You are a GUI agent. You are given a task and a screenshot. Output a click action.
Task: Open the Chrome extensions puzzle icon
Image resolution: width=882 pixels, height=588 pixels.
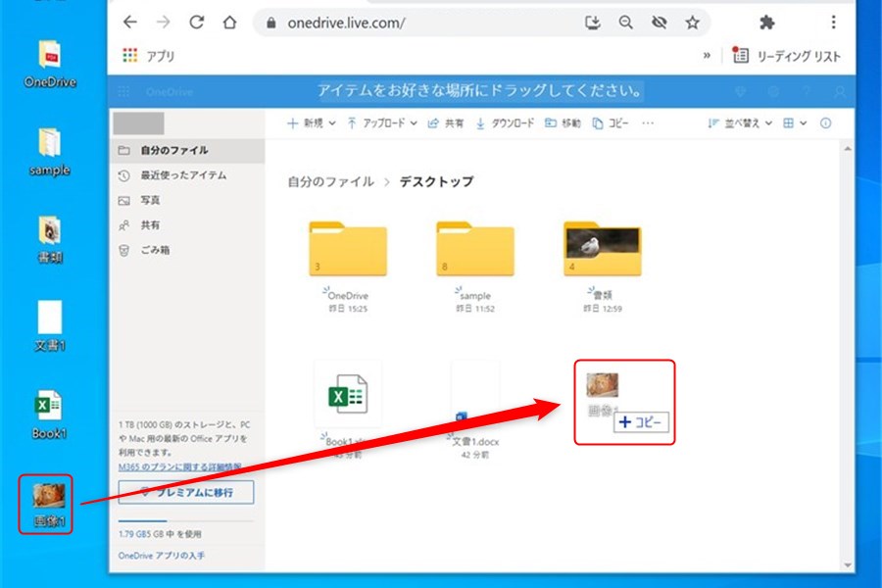coord(766,22)
